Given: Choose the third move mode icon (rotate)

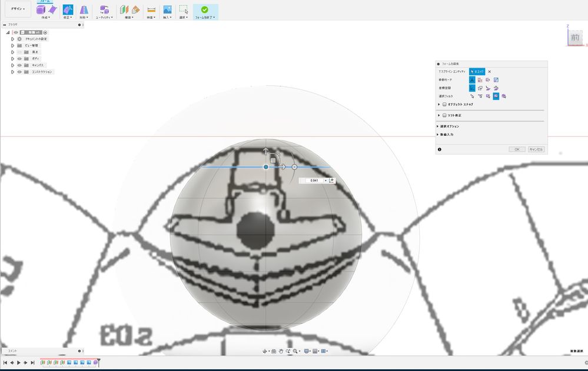Looking at the screenshot, I should click(488, 80).
